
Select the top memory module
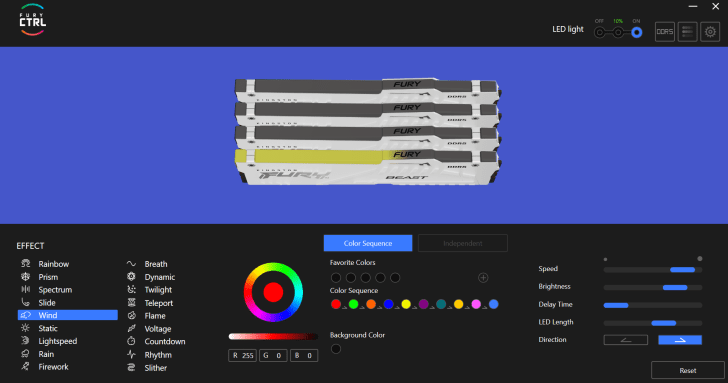click(x=367, y=90)
